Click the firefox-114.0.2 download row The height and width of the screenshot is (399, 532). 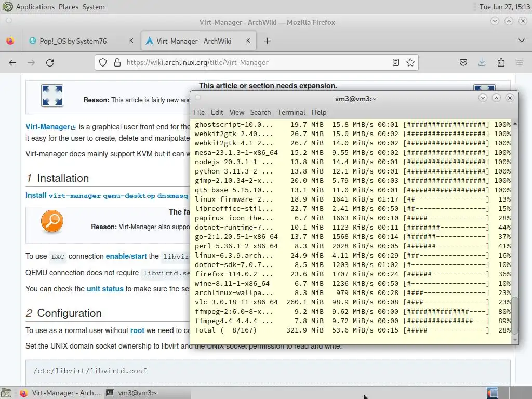pos(353,274)
